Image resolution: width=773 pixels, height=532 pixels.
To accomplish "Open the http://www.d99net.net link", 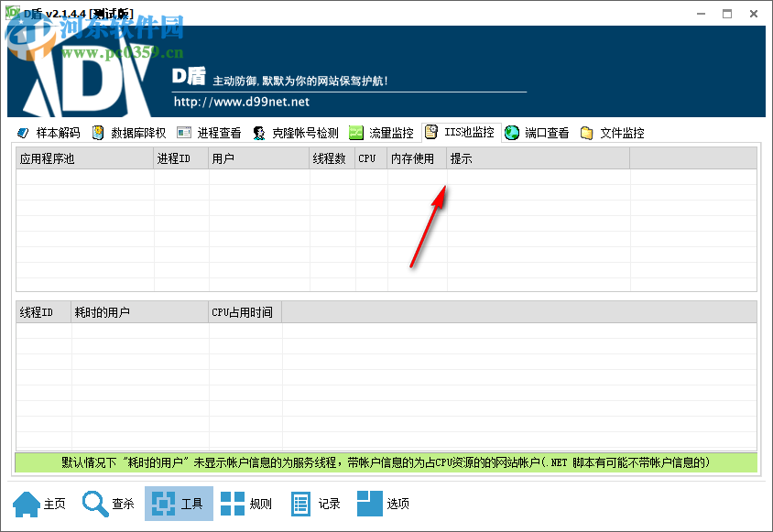I will [x=242, y=102].
